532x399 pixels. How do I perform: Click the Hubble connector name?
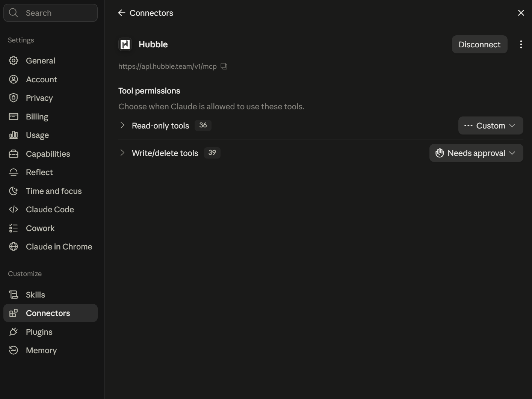153,44
